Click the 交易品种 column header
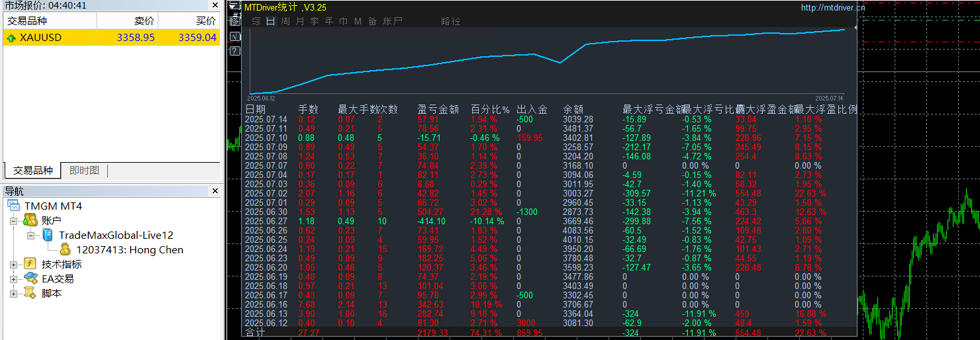 pyautogui.click(x=50, y=21)
